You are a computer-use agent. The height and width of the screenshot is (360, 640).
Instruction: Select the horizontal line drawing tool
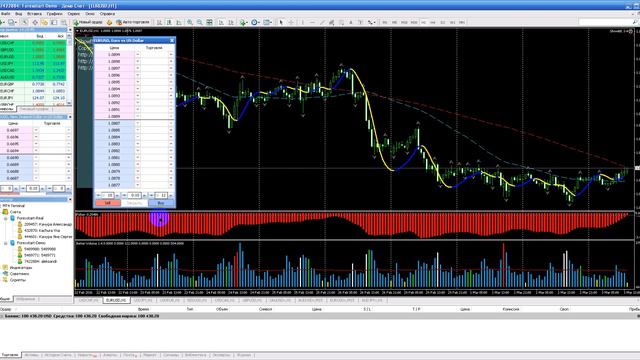[312, 22]
